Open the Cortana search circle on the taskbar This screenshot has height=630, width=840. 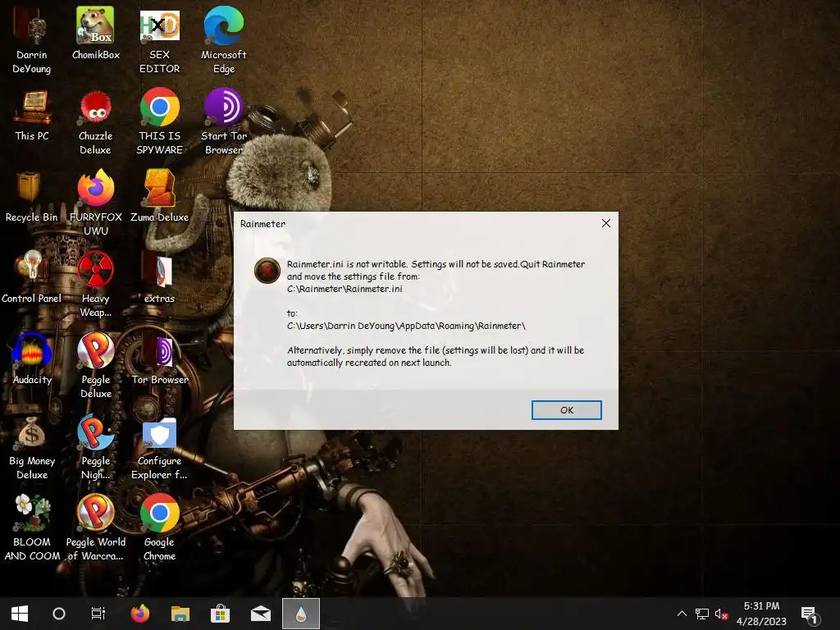pos(59,614)
